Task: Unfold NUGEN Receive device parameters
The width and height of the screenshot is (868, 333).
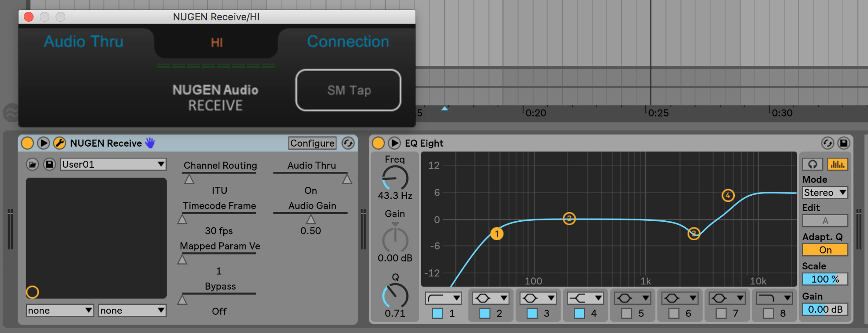Action: [43, 143]
